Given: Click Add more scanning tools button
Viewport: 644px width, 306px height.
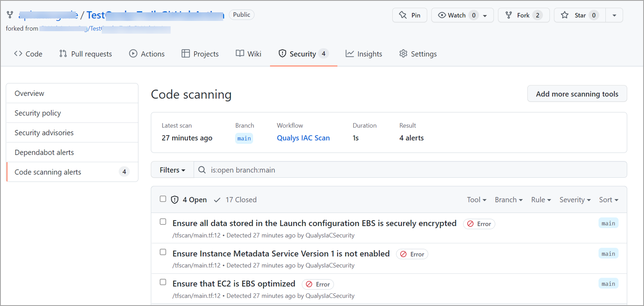Looking at the screenshot, I should [577, 94].
